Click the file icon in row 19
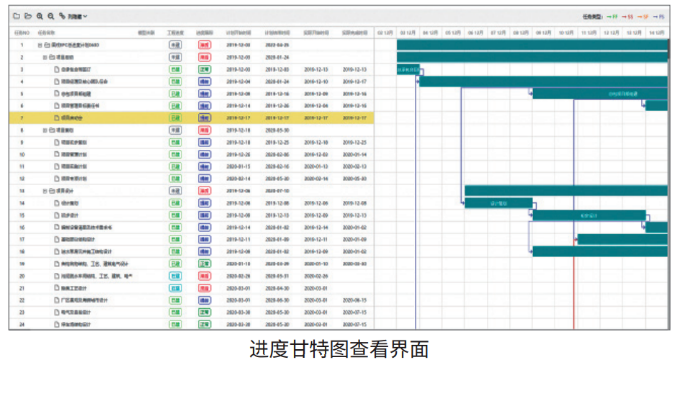682x394 pixels. (x=57, y=264)
